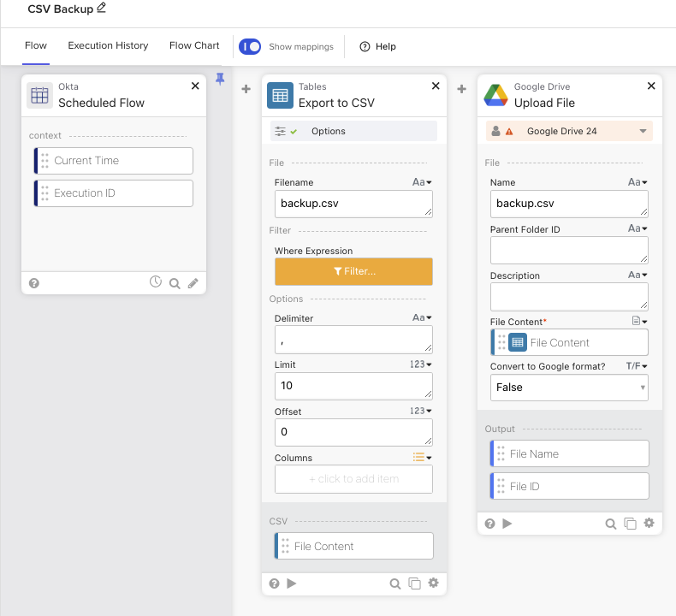Switch to the Flow tab
The width and height of the screenshot is (676, 616).
[36, 45]
